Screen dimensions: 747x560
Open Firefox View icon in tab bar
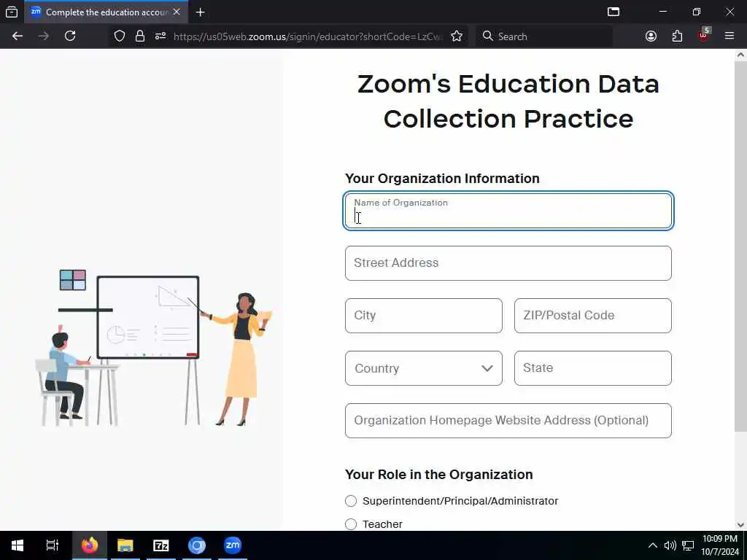12,12
